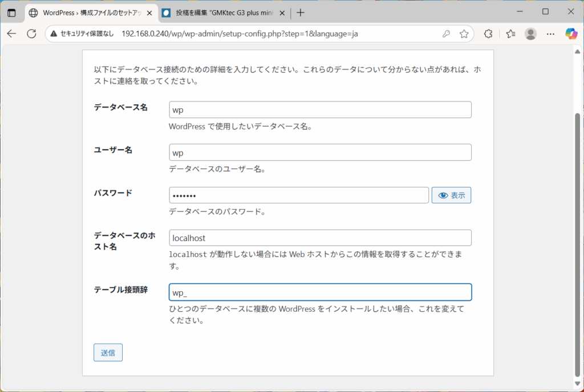584x392 pixels.
Task: Click the browser back arrow
Action: click(x=11, y=34)
